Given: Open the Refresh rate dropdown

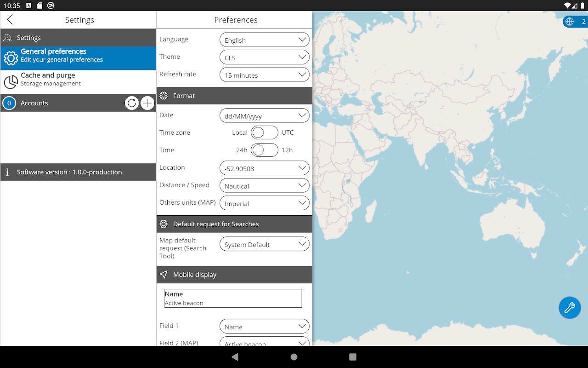Looking at the screenshot, I should click(265, 75).
